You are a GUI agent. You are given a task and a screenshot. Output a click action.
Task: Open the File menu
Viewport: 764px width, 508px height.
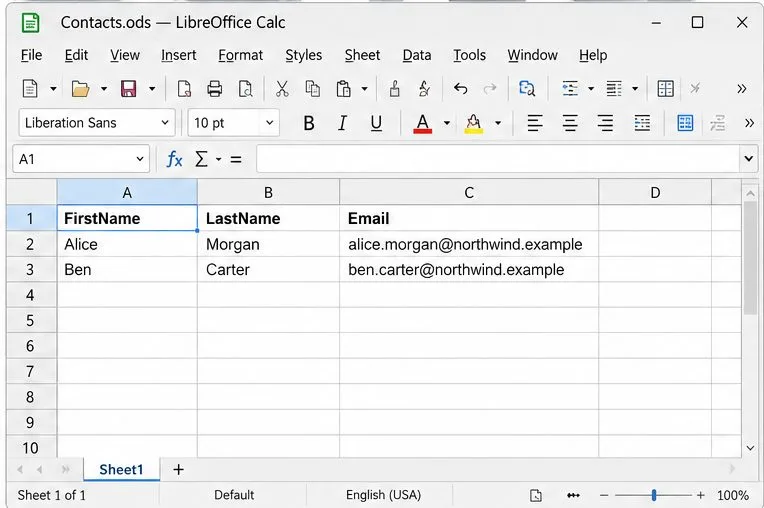31,56
